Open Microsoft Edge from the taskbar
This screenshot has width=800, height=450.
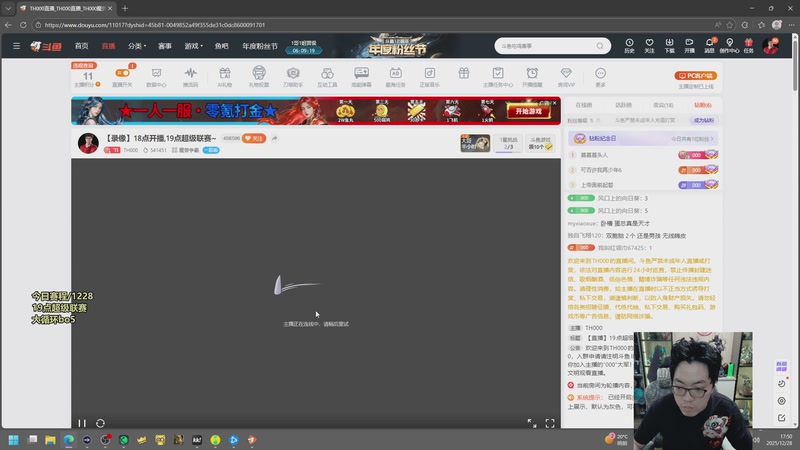[x=68, y=440]
